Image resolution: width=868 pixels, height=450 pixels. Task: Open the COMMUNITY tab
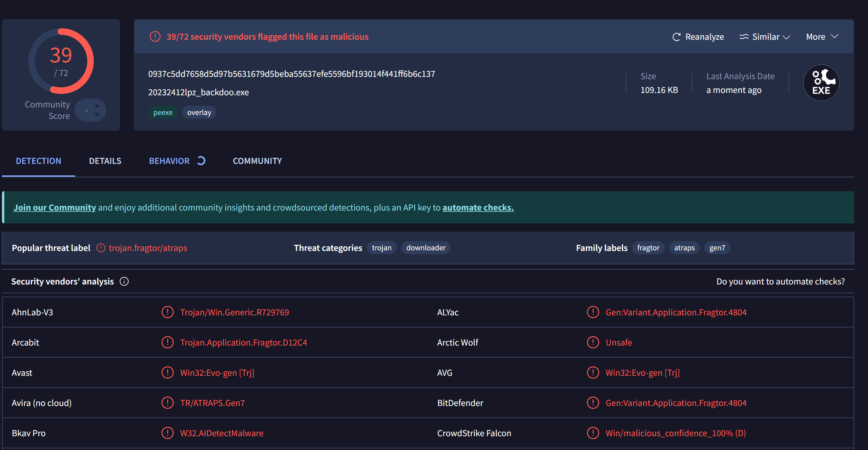click(257, 161)
